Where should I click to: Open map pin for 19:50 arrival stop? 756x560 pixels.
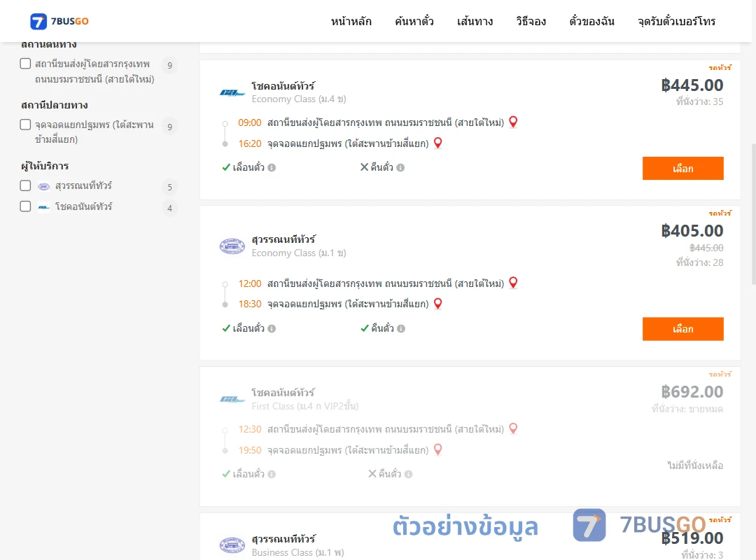437,449
